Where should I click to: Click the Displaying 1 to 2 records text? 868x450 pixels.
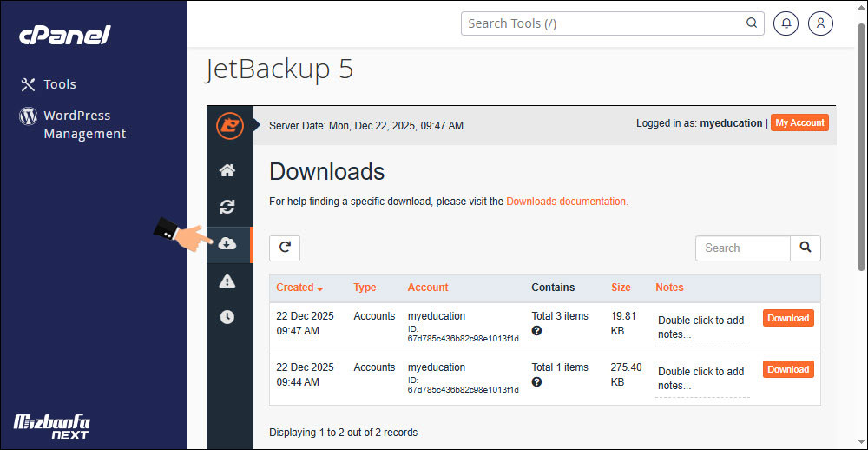pos(343,433)
